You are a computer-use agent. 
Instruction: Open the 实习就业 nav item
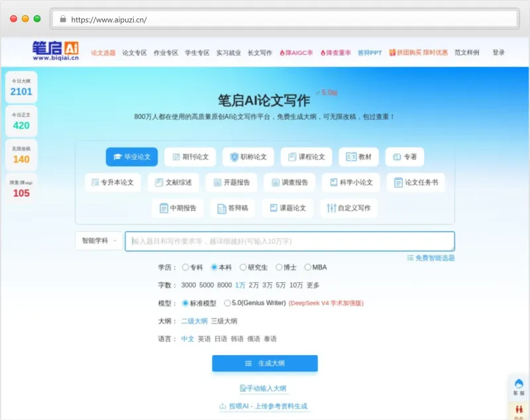[229, 53]
